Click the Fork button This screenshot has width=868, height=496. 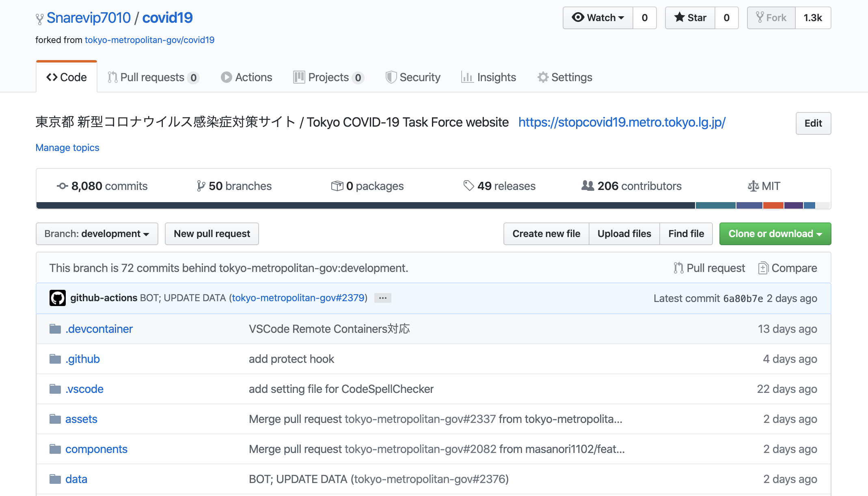(x=771, y=18)
